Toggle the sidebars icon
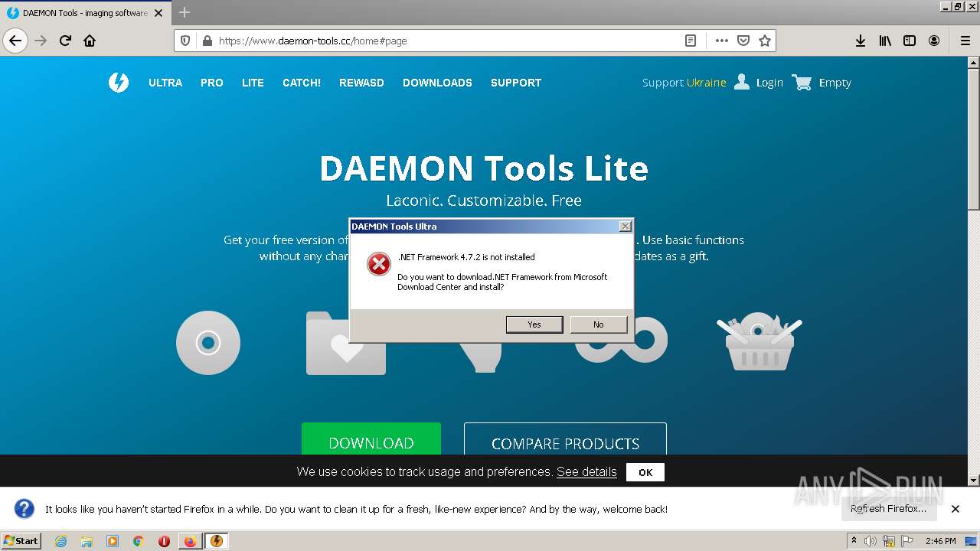The height and width of the screenshot is (551, 980). 910,41
